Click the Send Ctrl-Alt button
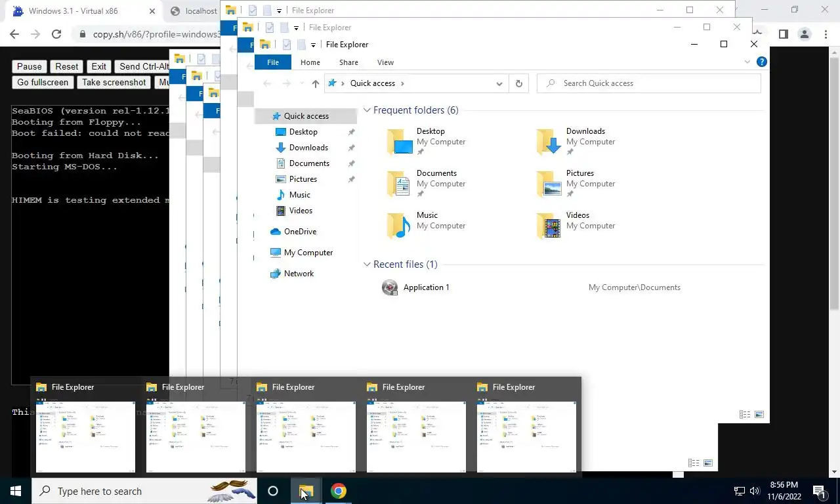This screenshot has height=504, width=840. tap(142, 66)
